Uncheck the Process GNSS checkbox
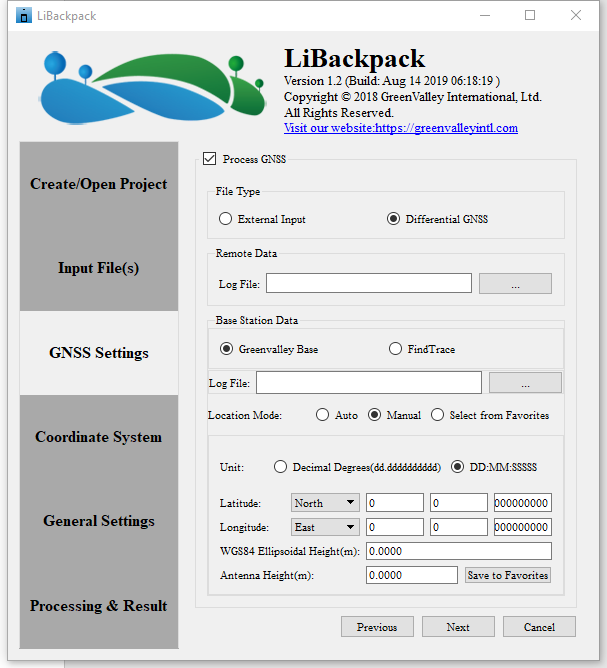 (210, 159)
